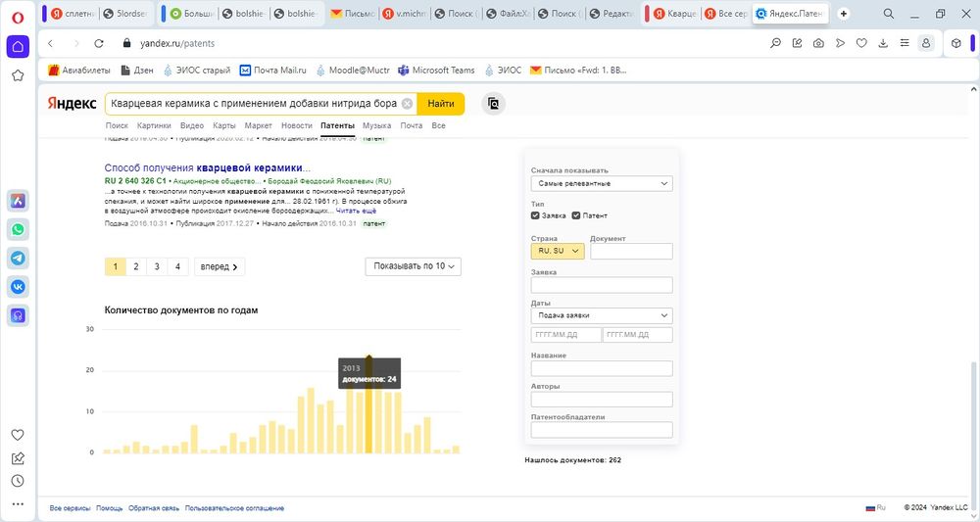Open VK messenger from the sidebar
Viewport: 980px width, 522px height.
pyautogui.click(x=18, y=287)
